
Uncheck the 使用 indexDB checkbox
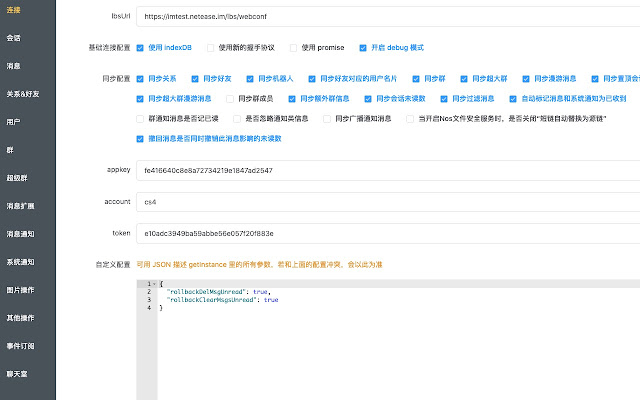coord(140,48)
